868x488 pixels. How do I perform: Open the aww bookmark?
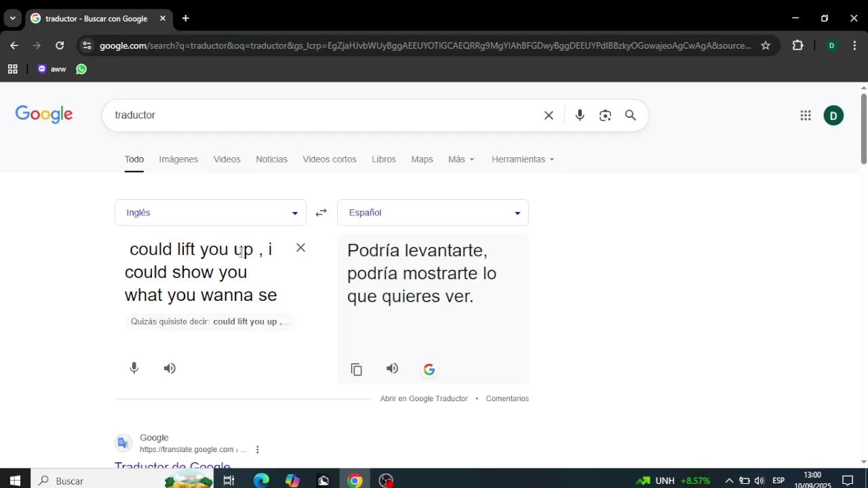click(52, 69)
